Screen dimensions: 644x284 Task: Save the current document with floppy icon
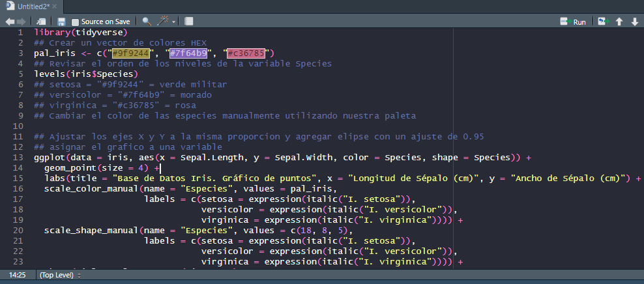61,21
